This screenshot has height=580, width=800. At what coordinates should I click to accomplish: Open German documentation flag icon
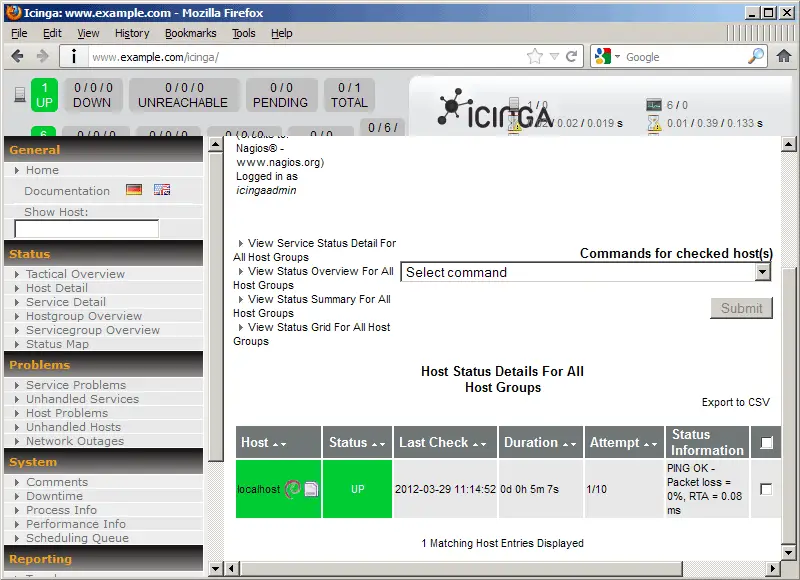pyautogui.click(x=134, y=190)
